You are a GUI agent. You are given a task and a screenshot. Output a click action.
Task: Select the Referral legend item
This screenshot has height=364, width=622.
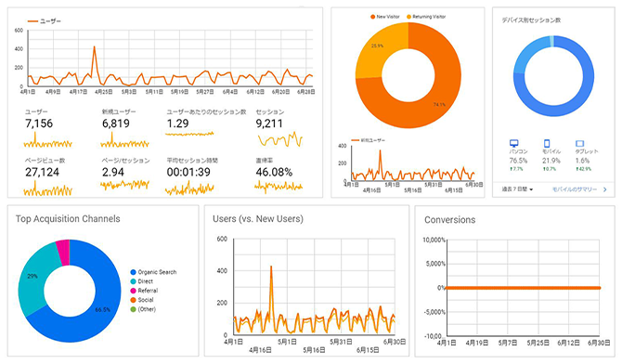(x=144, y=291)
